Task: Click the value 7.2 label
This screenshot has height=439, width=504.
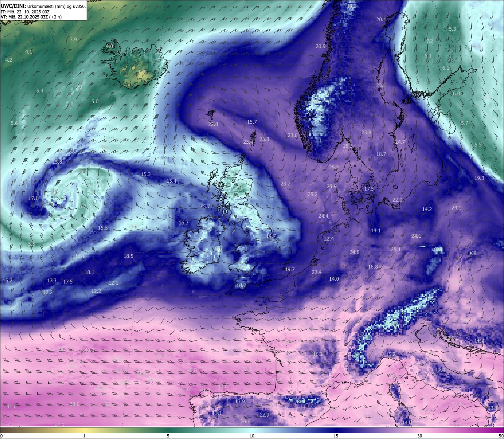Action: (430, 41)
